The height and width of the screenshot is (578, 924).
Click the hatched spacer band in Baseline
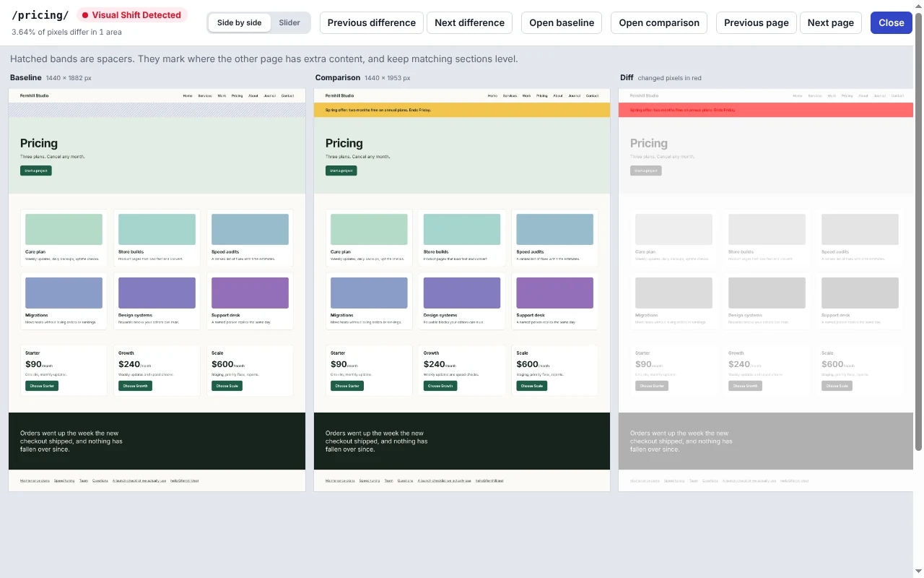pyautogui.click(x=157, y=110)
